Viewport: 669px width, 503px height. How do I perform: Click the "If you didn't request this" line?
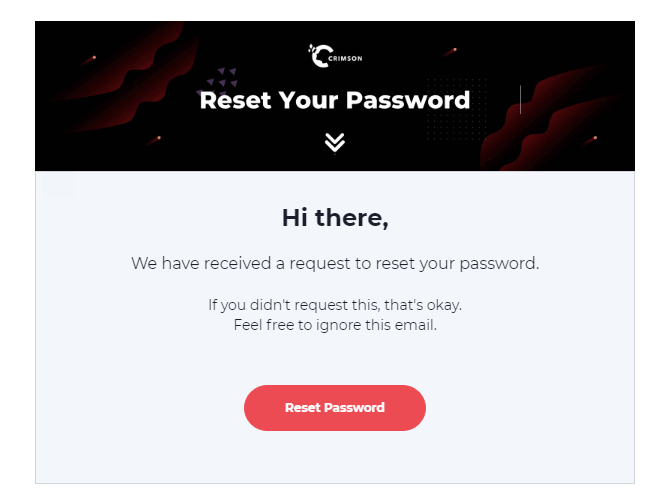[x=334, y=305]
